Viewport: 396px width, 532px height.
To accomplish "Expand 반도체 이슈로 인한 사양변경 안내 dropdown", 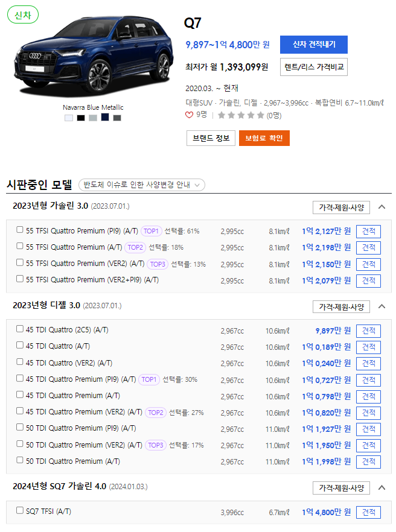I will click(x=142, y=185).
